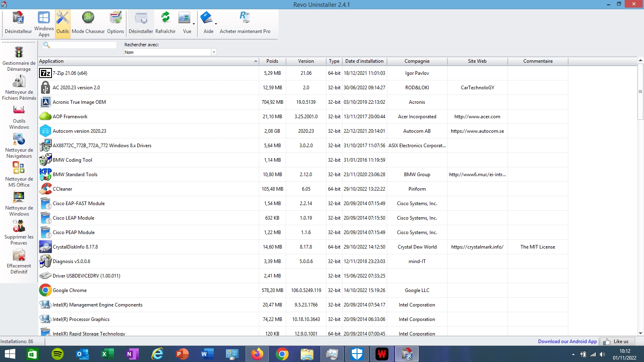644x362 pixels.
Task: Select the BMW Coding Tool entry
Action: (303, 160)
